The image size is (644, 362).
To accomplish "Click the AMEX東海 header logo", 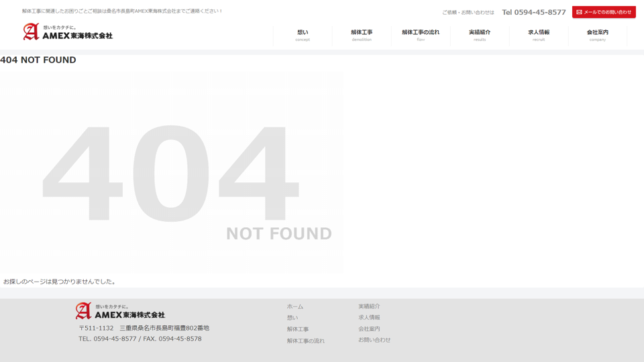I will click(68, 32).
